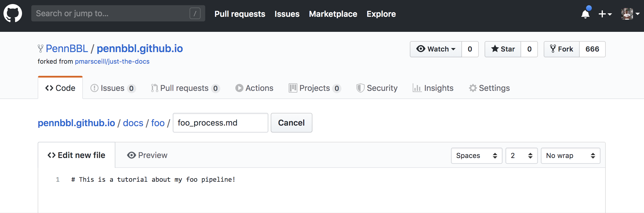Follow the pmarsceill/just-the-docs fork source link
Screen dimensions: 644x213
coord(112,61)
